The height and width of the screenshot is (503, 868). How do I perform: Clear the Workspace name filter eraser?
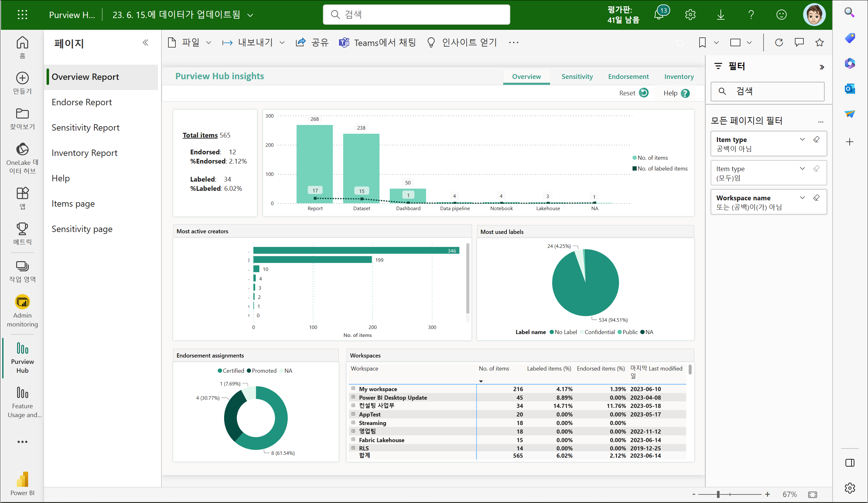(x=816, y=197)
